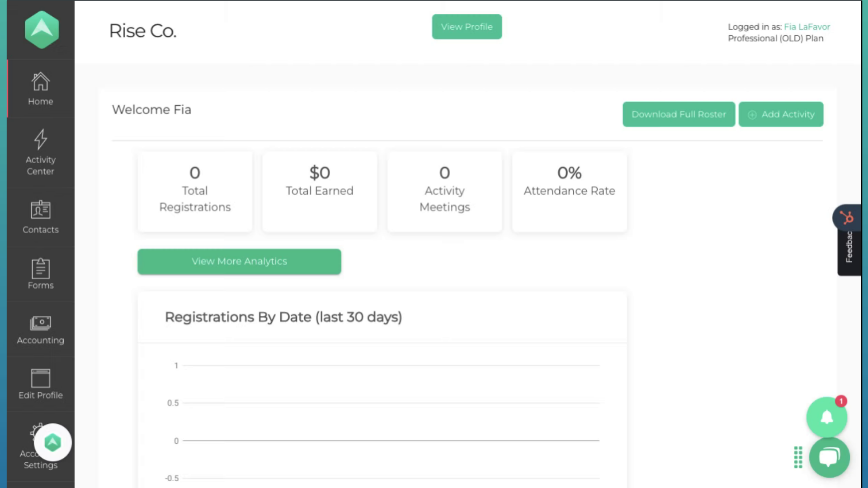Click the chart axis value 0.5
The image size is (868, 488).
(173, 403)
